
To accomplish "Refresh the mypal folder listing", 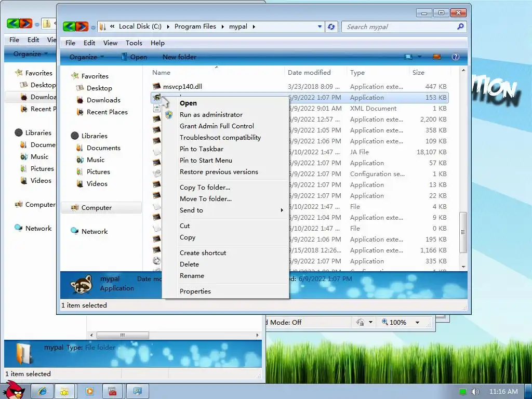I will [331, 26].
